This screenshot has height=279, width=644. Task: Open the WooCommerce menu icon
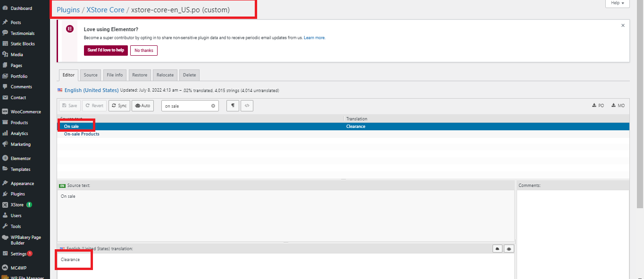tap(5, 112)
